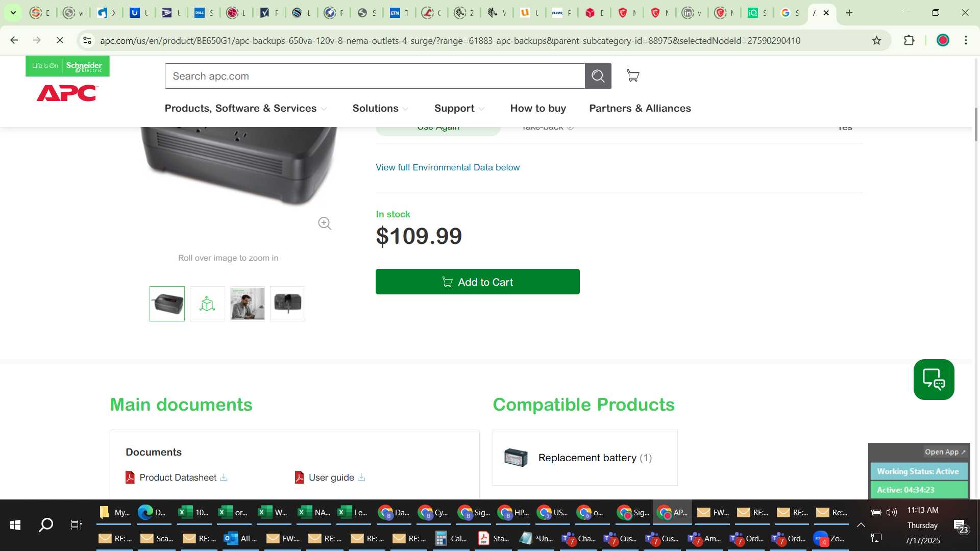Click the Product Datasheet PDF icon
The height and width of the screenshot is (551, 980).
coord(130,478)
